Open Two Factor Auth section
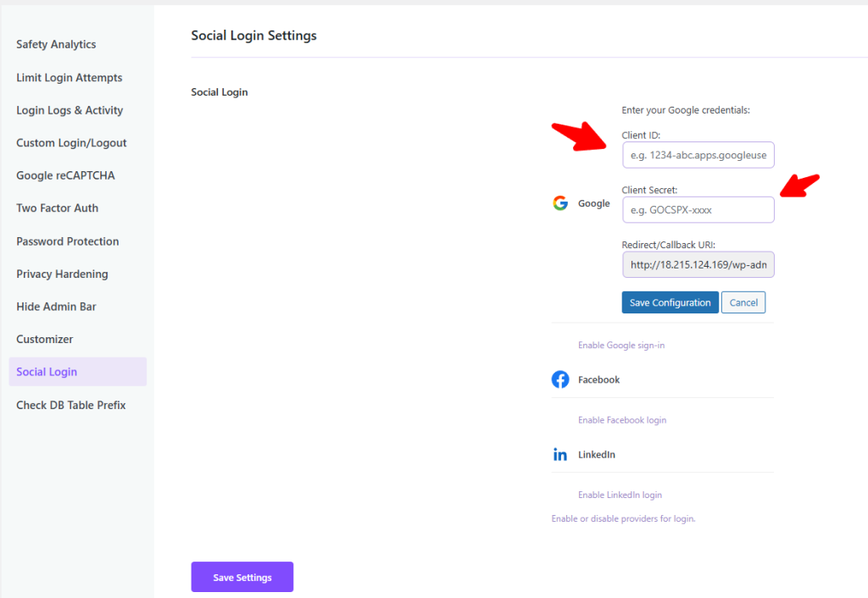868x598 pixels. 57,208
